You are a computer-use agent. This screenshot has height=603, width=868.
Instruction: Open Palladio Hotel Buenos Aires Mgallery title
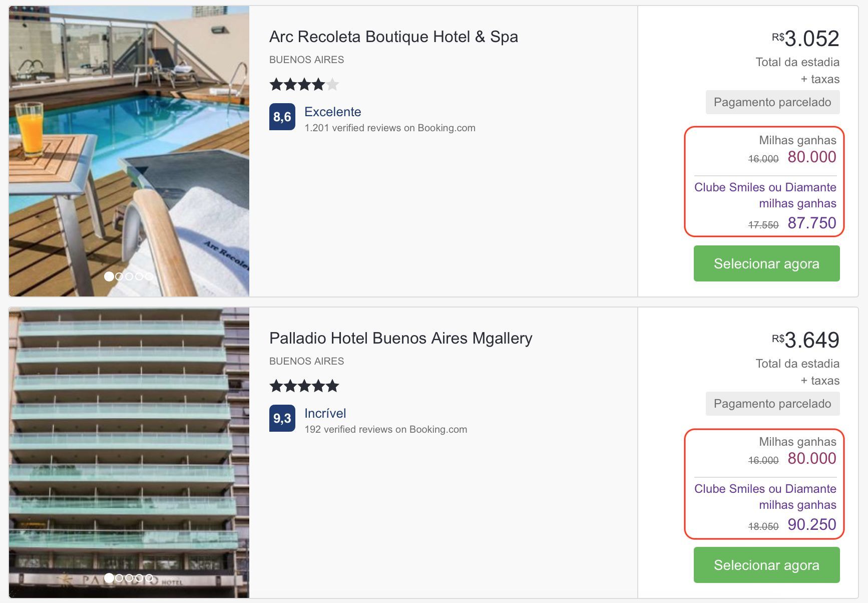401,338
